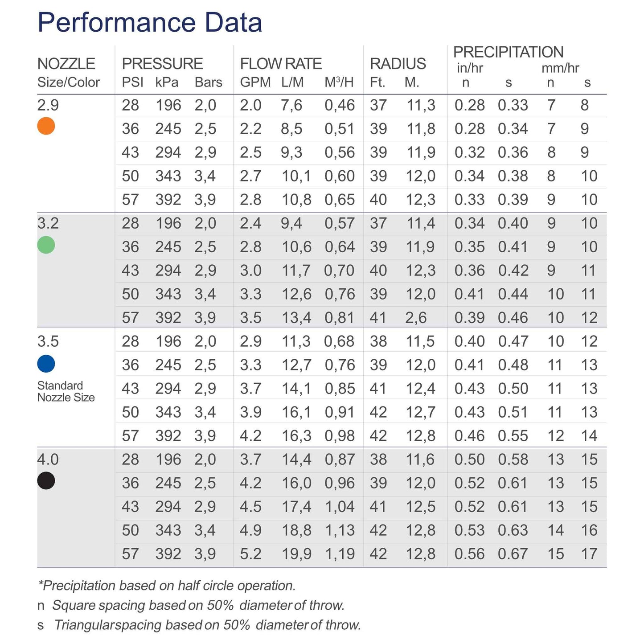644x644 pixels.
Task: Click the triangular spacing footnote
Action: click(199, 625)
